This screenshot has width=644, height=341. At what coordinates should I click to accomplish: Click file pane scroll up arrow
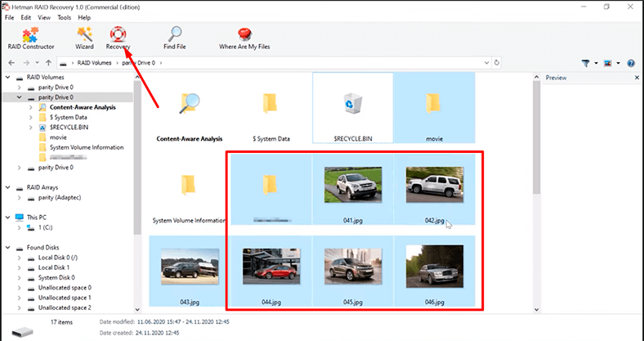[x=536, y=77]
